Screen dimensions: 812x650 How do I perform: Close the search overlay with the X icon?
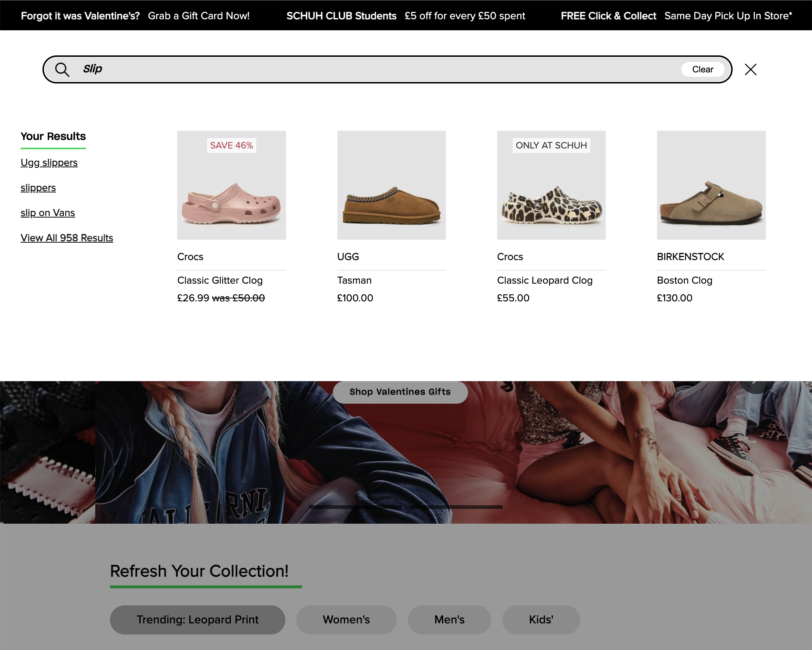click(x=751, y=69)
